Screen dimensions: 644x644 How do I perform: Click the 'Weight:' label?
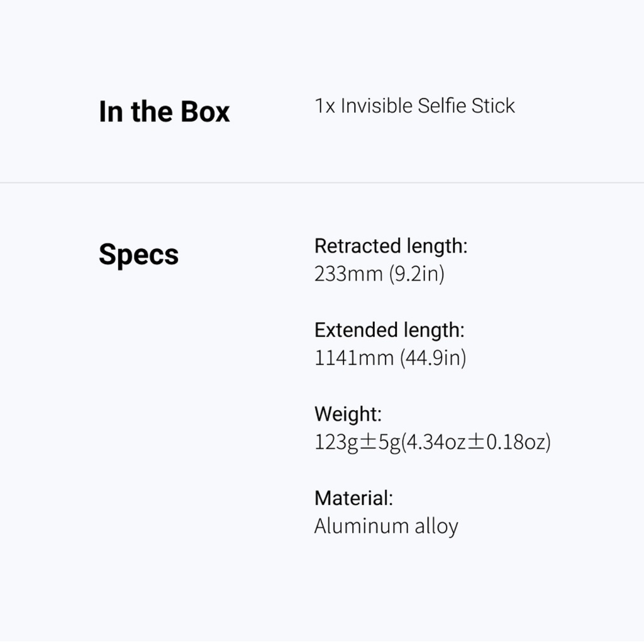348,414
